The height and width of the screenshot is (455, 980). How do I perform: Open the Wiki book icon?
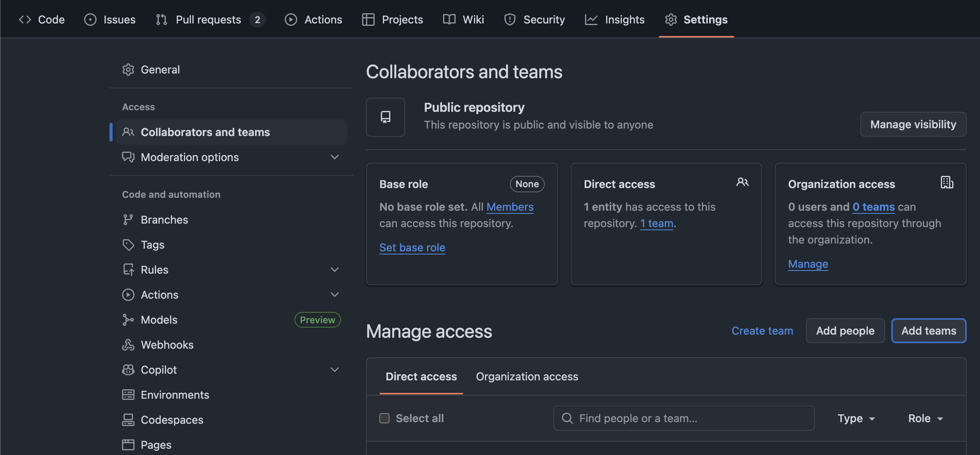pyautogui.click(x=448, y=19)
